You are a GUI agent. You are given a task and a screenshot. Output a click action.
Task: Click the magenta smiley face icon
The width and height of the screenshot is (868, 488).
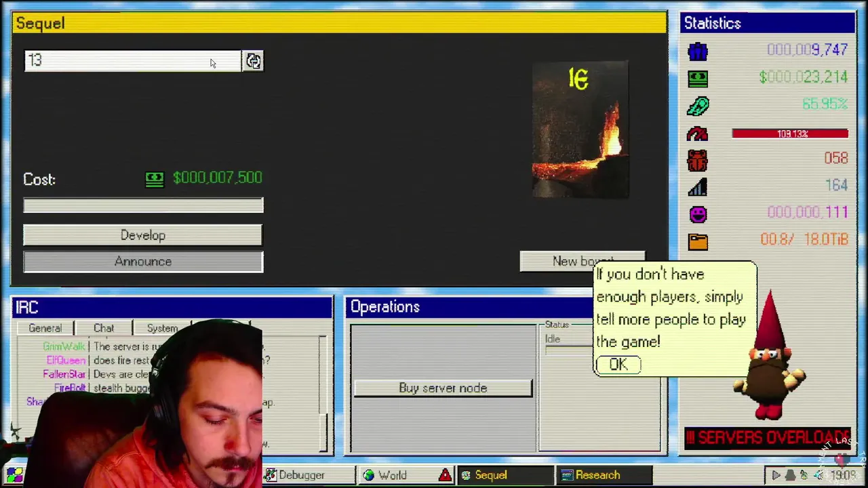pyautogui.click(x=698, y=214)
